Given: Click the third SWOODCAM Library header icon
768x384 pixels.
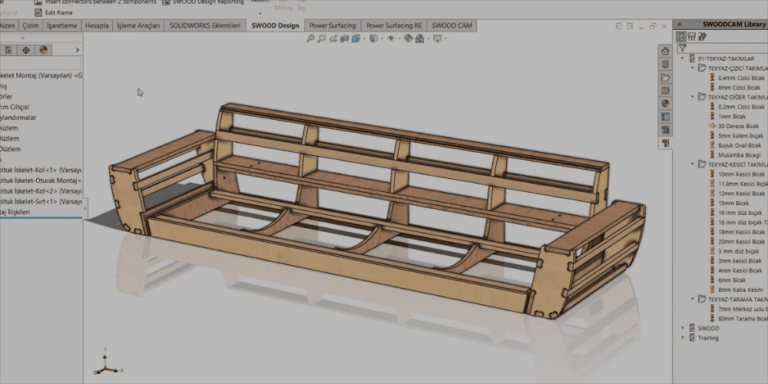Looking at the screenshot, I should click(702, 36).
